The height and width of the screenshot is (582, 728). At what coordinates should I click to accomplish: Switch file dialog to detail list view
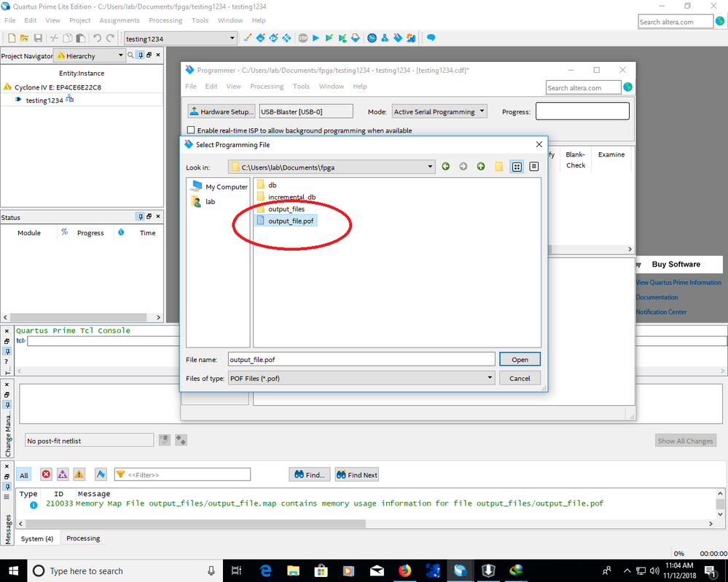(x=534, y=167)
